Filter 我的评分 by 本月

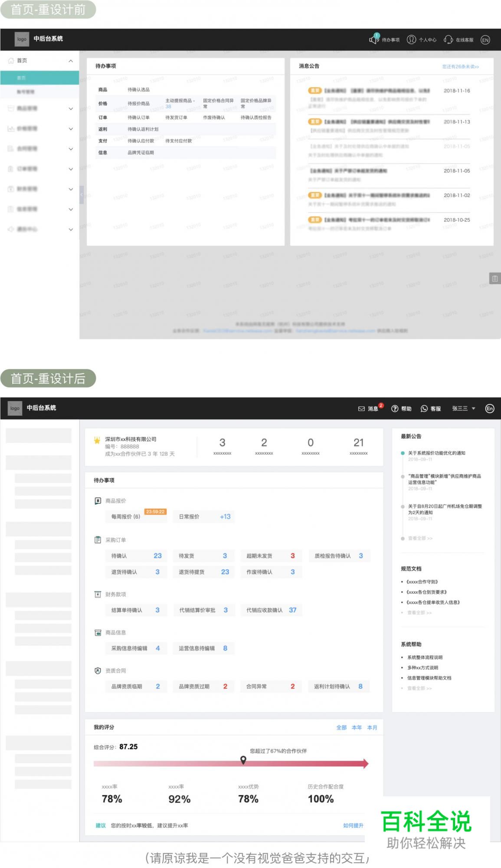tap(372, 727)
